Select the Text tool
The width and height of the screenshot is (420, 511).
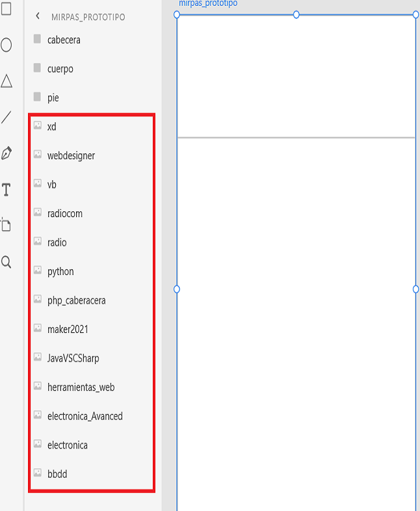pyautogui.click(x=6, y=190)
